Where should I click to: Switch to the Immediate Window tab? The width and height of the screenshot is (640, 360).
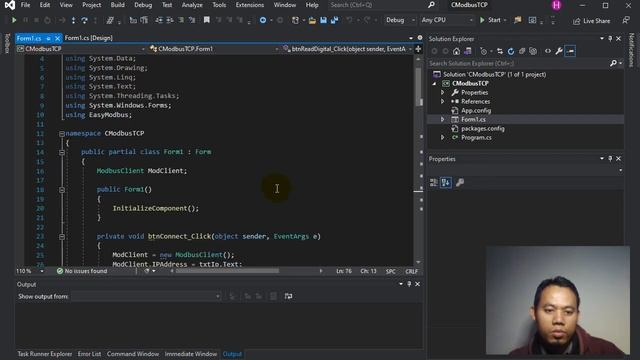tap(191, 354)
